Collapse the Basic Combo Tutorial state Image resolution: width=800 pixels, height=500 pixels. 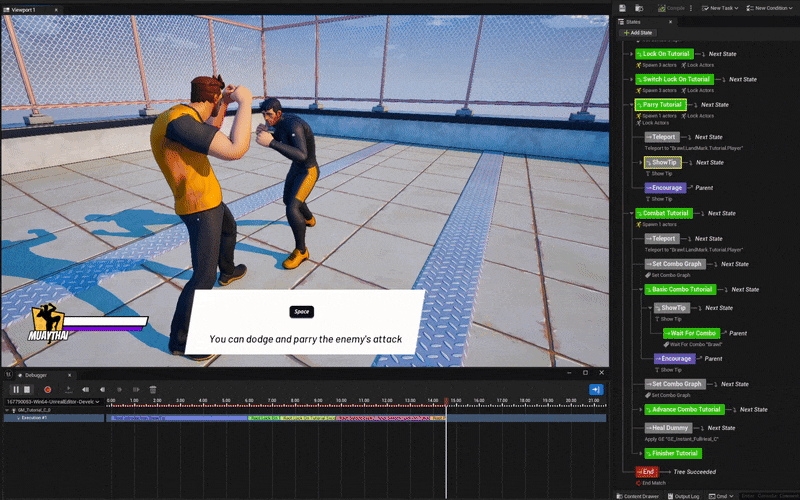[x=641, y=289]
